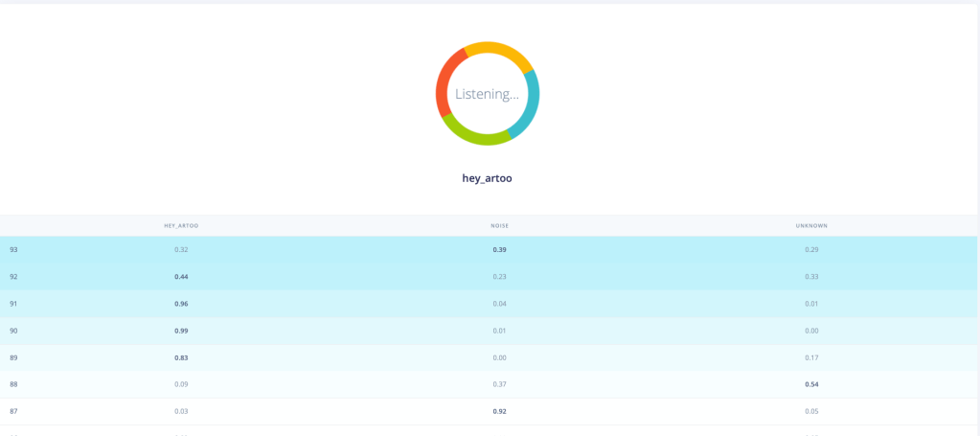Click the 0.37 noise value in row 88
The image size is (980, 436).
point(499,384)
